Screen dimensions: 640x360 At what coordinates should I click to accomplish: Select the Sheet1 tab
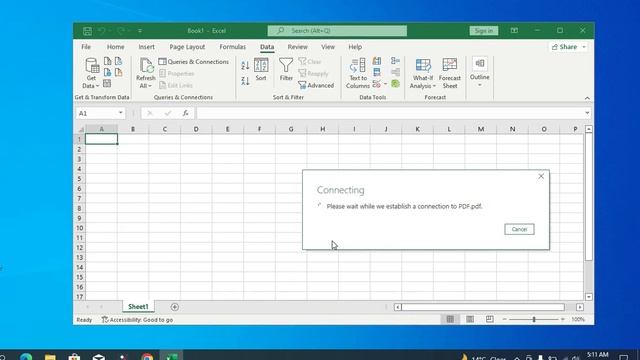click(x=138, y=307)
